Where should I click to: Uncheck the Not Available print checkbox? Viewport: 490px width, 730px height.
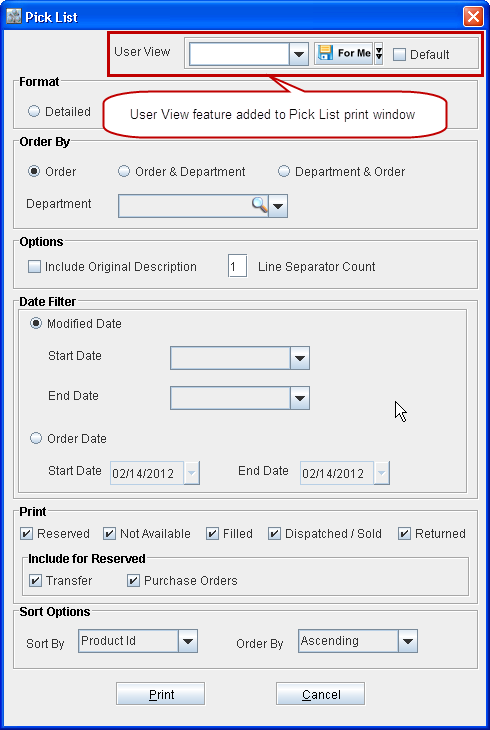[x=109, y=534]
